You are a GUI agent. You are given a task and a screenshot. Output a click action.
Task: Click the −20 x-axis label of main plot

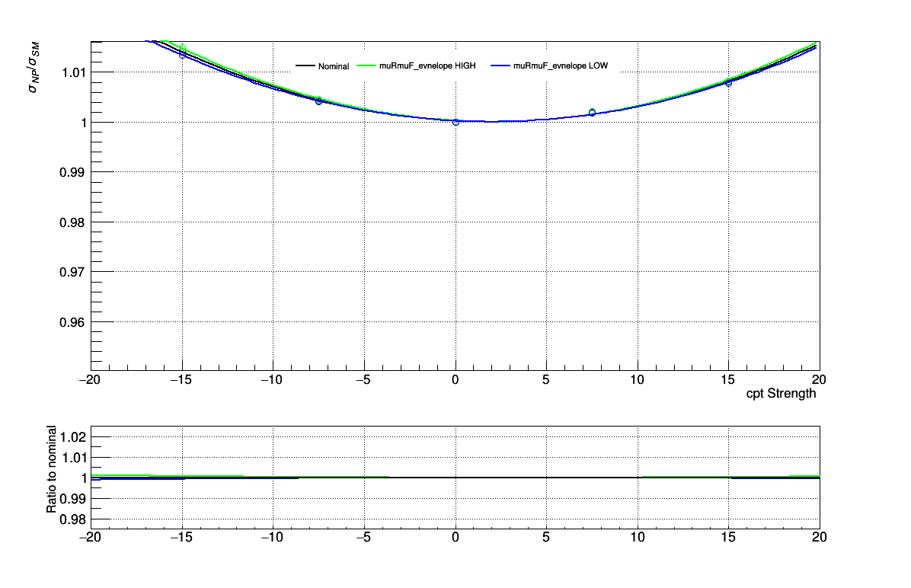(x=89, y=380)
